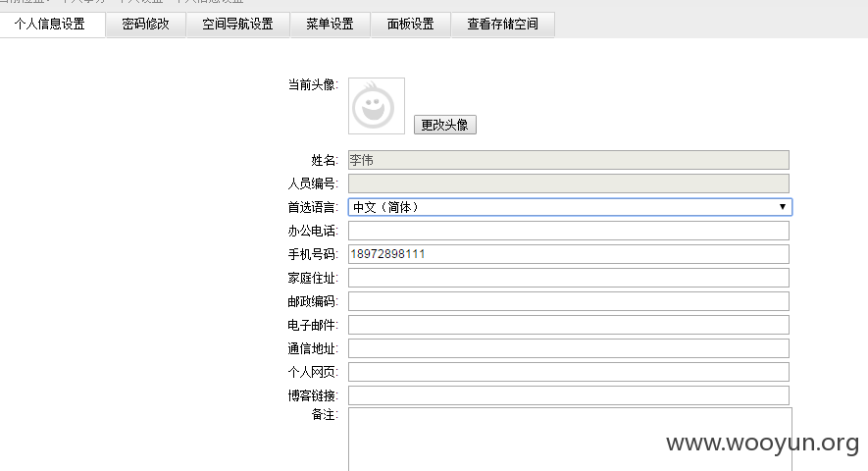Select the 面板设置 tab
This screenshot has width=868, height=471.
410,25
